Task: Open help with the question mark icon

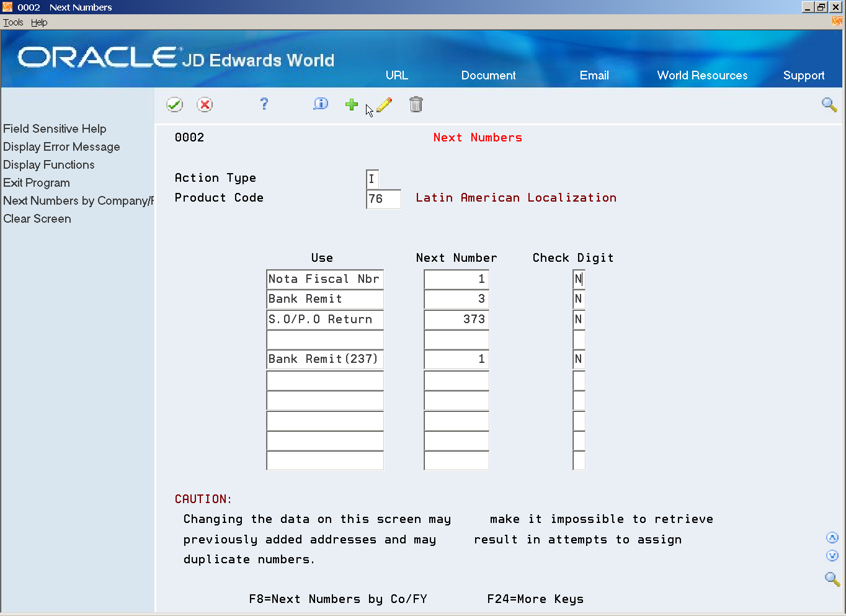Action: [264, 104]
